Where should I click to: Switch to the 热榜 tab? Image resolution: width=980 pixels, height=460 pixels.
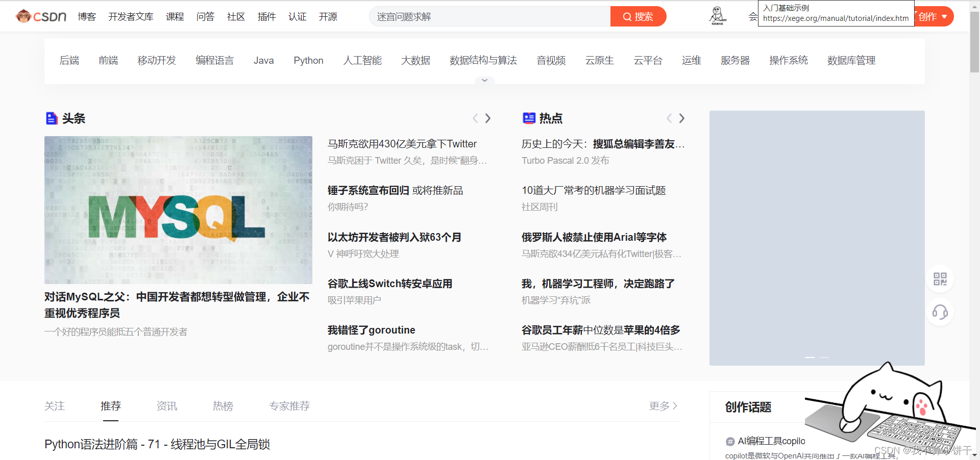223,406
